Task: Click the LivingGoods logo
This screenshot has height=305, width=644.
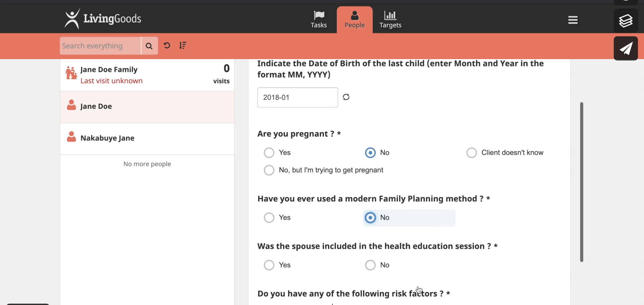Action: 103,18
